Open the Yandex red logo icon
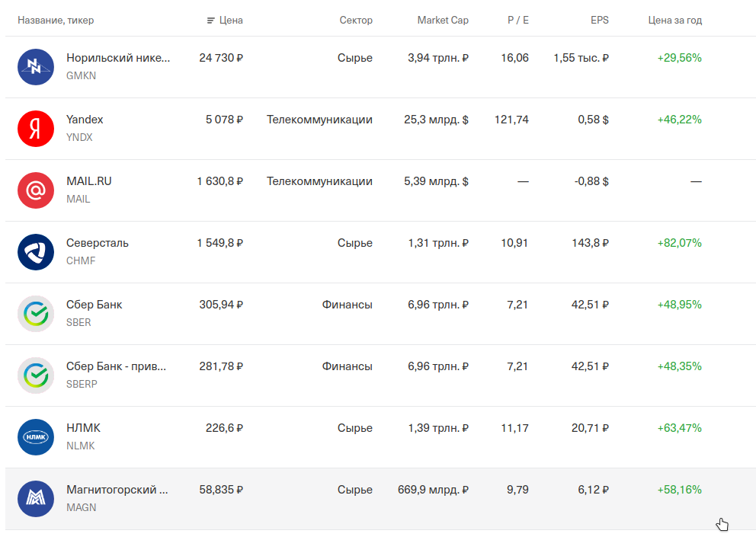Screen dimensions: 756x540 point(36,129)
